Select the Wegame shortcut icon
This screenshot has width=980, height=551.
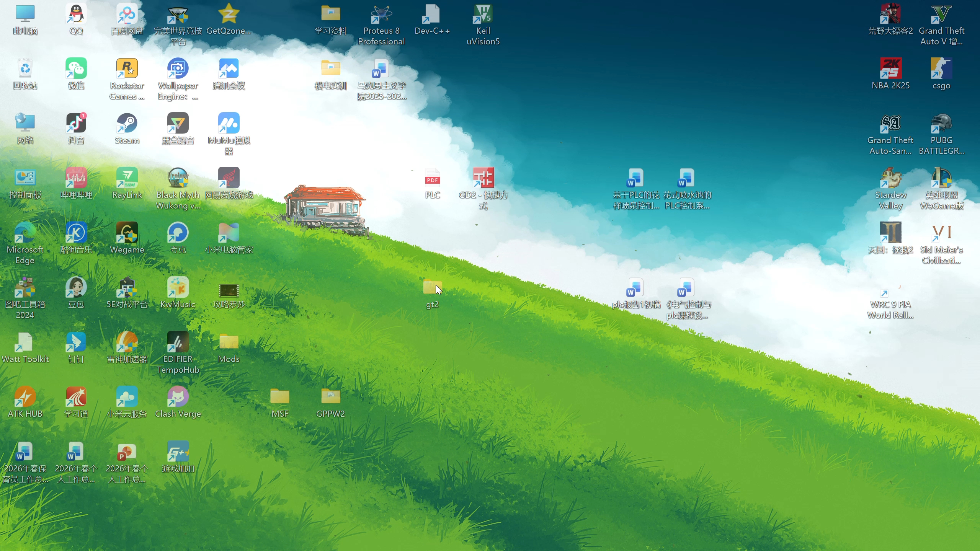(127, 233)
